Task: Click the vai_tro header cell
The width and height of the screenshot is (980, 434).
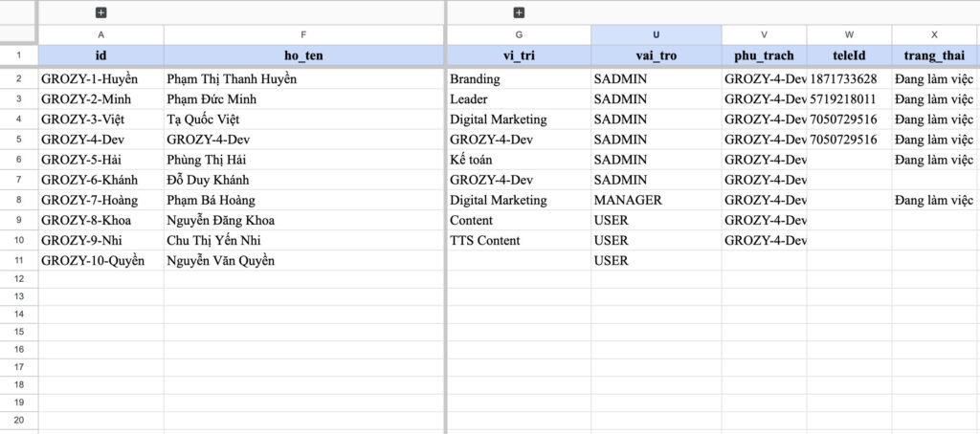Action: 656,55
